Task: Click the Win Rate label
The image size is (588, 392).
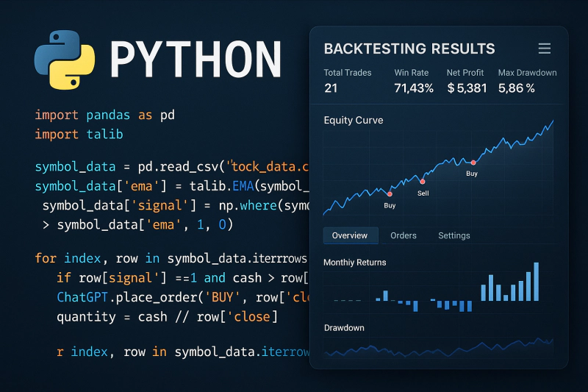Action: tap(412, 73)
